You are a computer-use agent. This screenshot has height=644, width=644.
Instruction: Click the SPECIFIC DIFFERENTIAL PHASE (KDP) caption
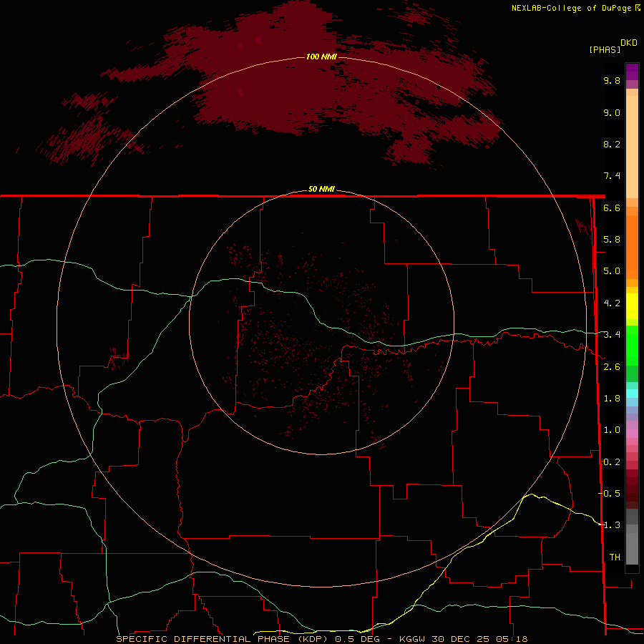(x=224, y=639)
